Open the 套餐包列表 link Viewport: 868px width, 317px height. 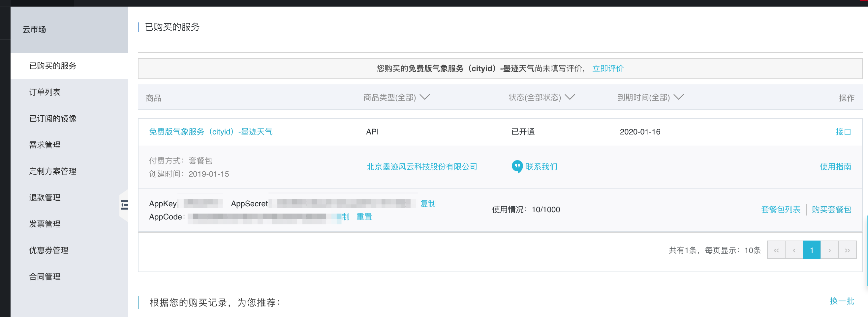pyautogui.click(x=780, y=209)
